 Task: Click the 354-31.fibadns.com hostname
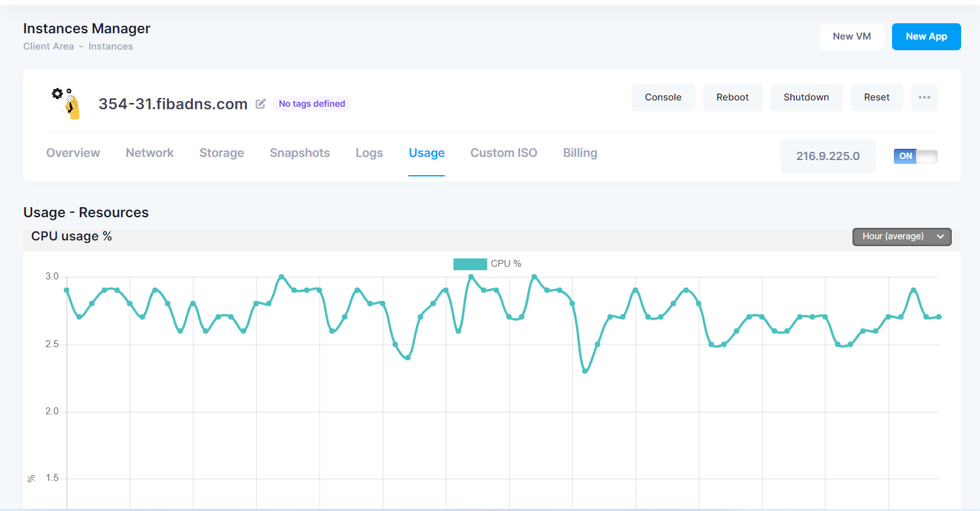pos(173,104)
